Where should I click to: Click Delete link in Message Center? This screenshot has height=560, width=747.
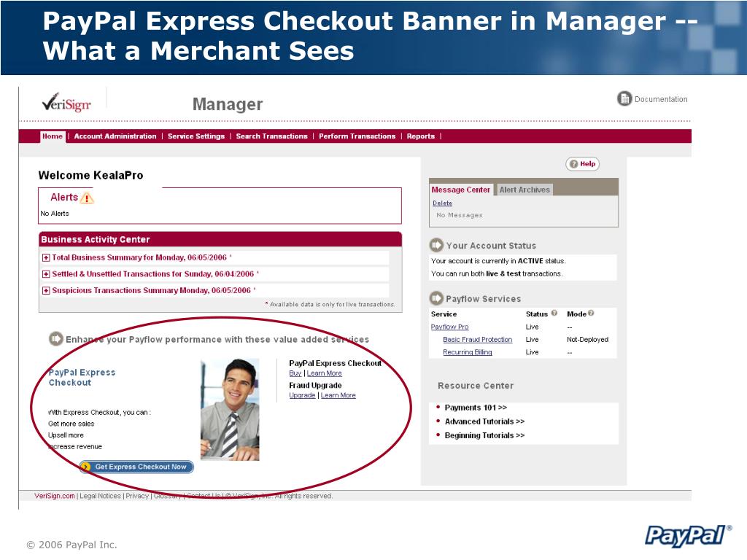(442, 203)
